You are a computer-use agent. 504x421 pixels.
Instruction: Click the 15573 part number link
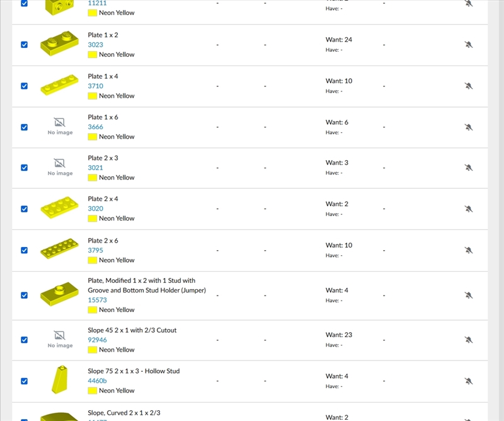point(97,300)
